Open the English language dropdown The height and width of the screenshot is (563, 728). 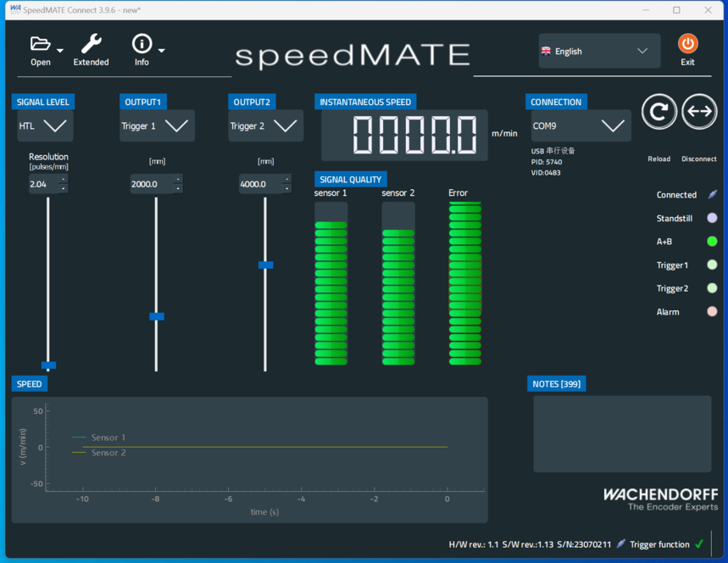tap(599, 51)
